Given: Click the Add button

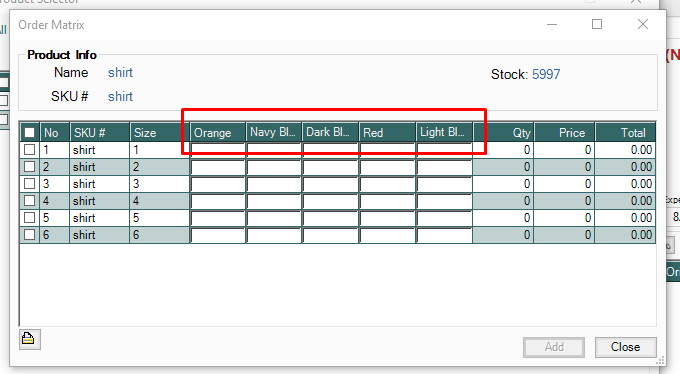Looking at the screenshot, I should point(554,347).
